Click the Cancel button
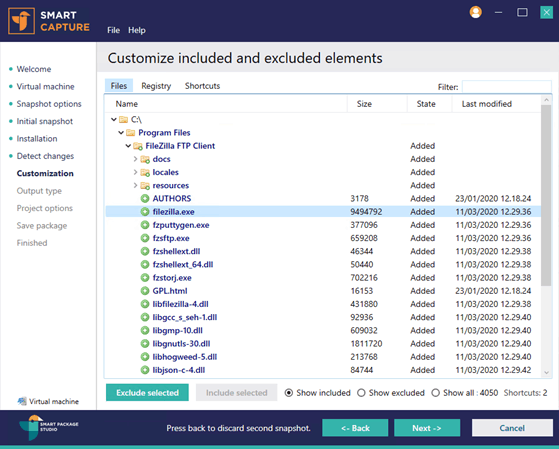This screenshot has width=559, height=449. [512, 428]
